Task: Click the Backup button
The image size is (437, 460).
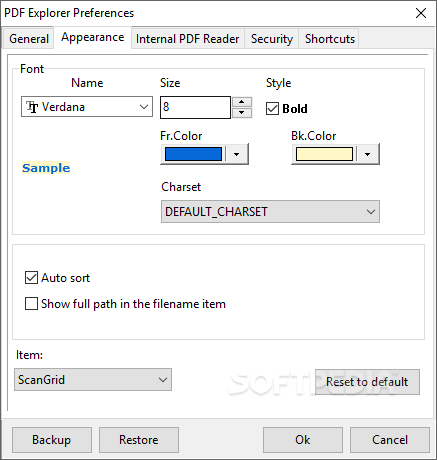Action: (x=52, y=440)
